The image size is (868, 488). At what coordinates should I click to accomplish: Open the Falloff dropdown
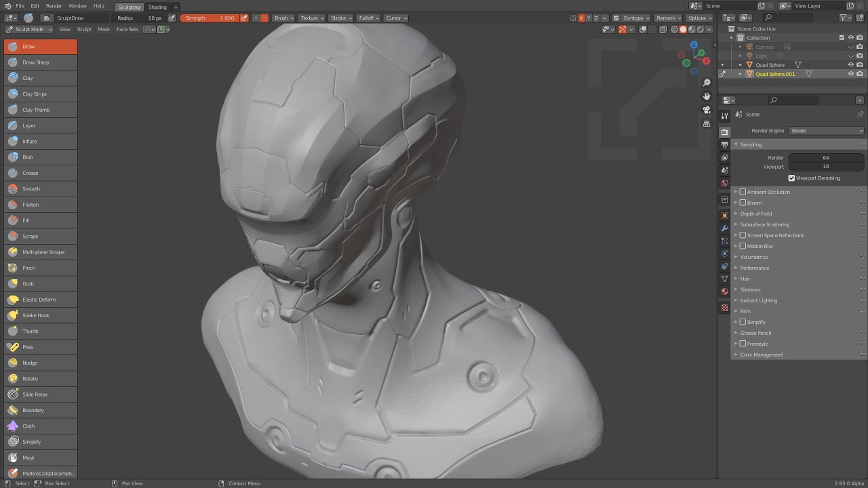point(368,18)
